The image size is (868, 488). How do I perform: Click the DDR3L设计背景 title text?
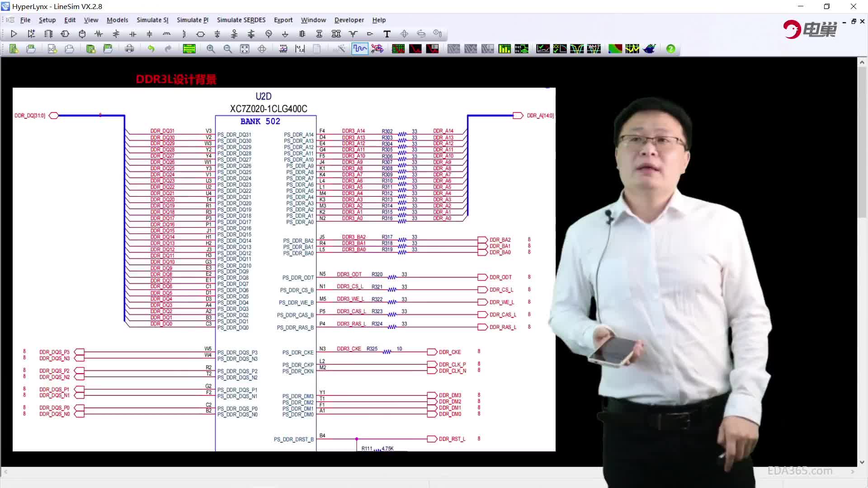176,80
